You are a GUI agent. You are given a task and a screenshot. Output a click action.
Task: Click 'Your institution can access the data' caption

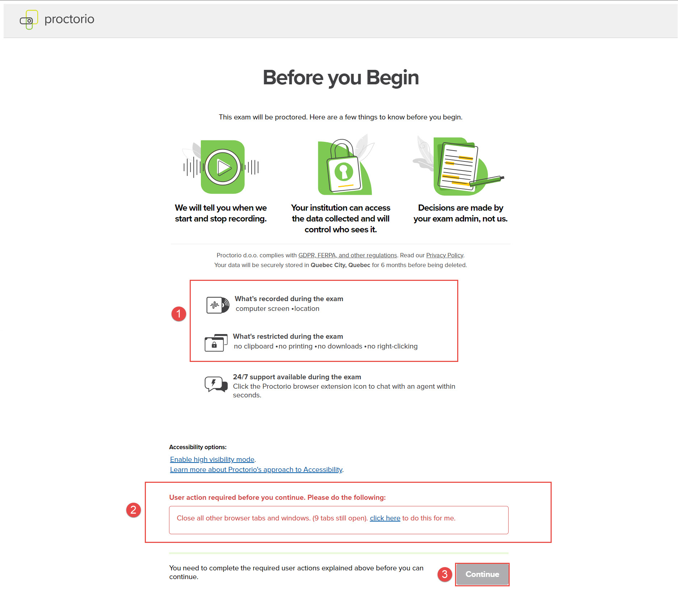click(x=341, y=219)
